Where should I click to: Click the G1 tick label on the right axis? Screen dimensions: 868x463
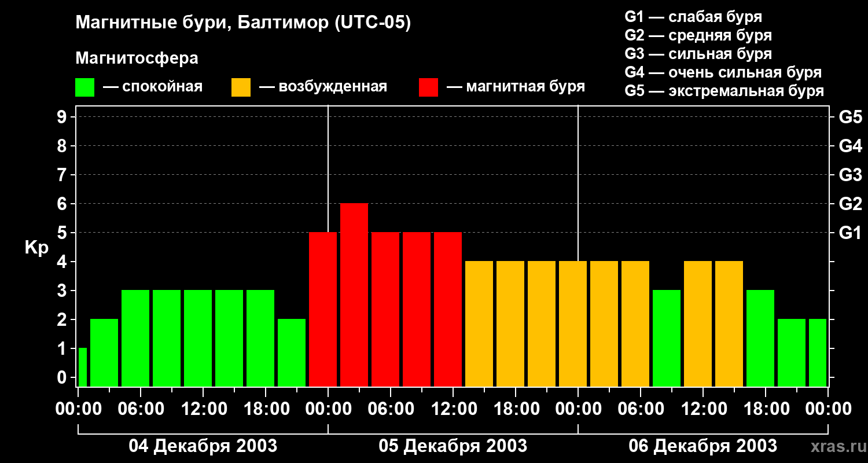pos(850,233)
